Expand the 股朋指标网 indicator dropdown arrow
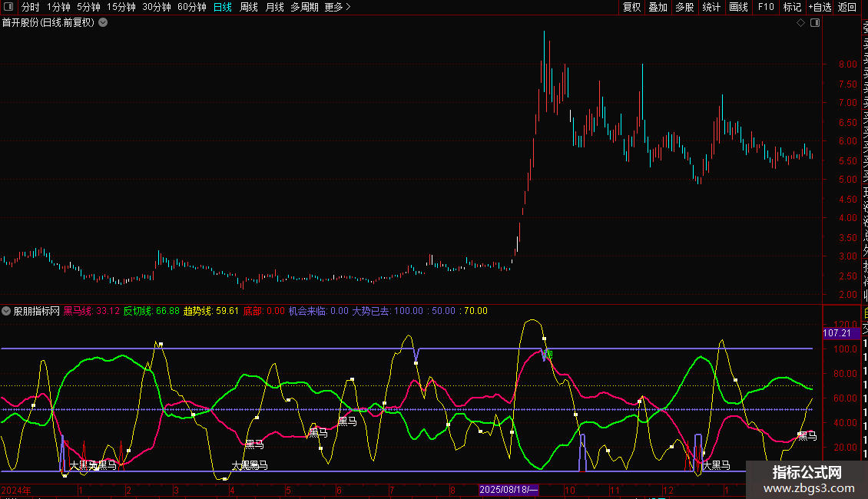Viewport: 868px width, 499px height. [x=7, y=311]
